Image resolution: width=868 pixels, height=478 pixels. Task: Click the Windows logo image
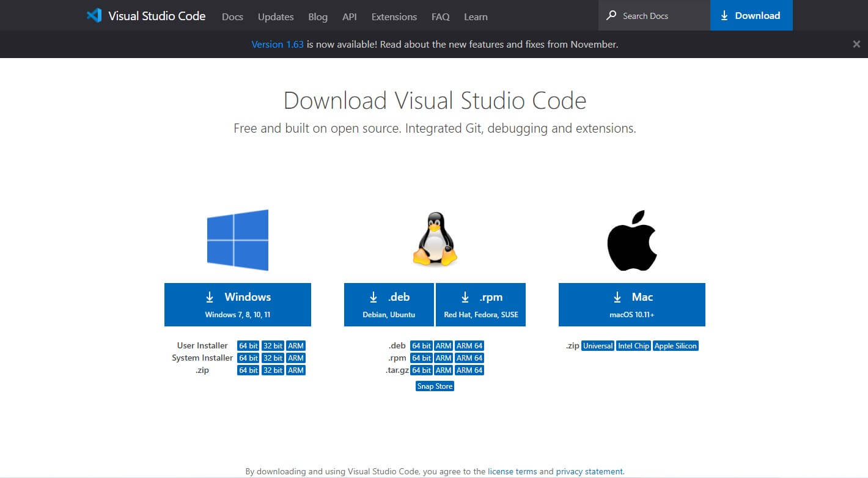[x=238, y=240]
